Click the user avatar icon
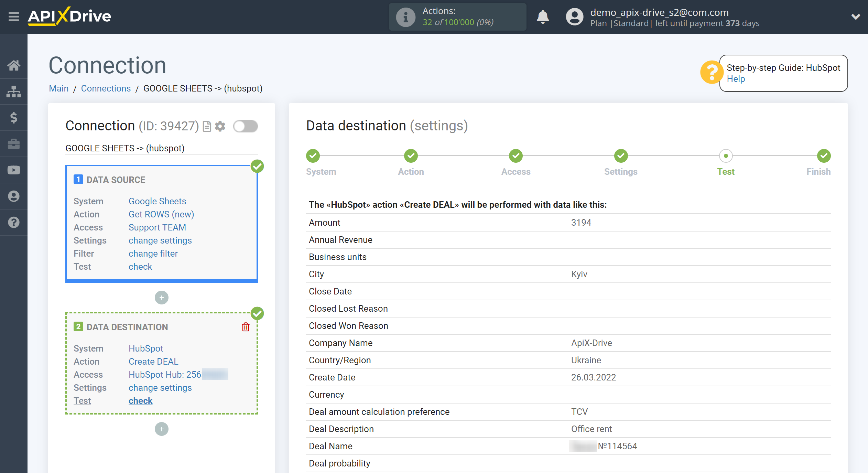 point(574,17)
